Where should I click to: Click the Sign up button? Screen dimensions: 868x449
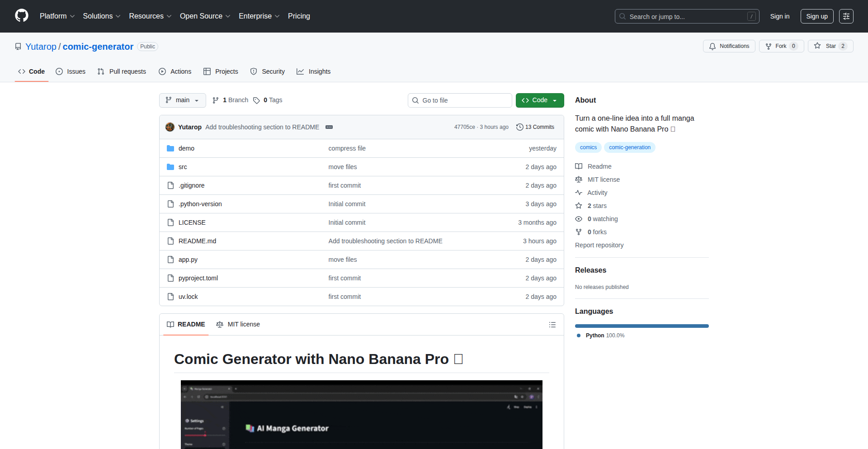pyautogui.click(x=816, y=16)
